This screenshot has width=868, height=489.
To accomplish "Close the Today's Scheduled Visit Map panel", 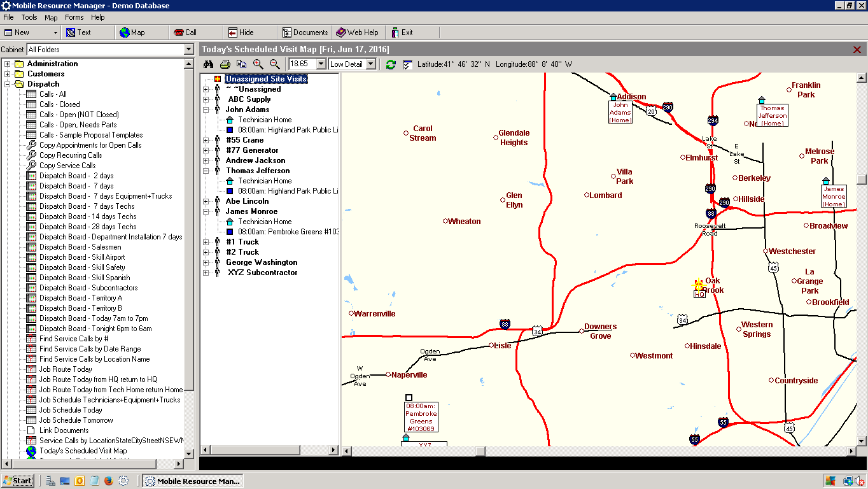I will (x=857, y=50).
